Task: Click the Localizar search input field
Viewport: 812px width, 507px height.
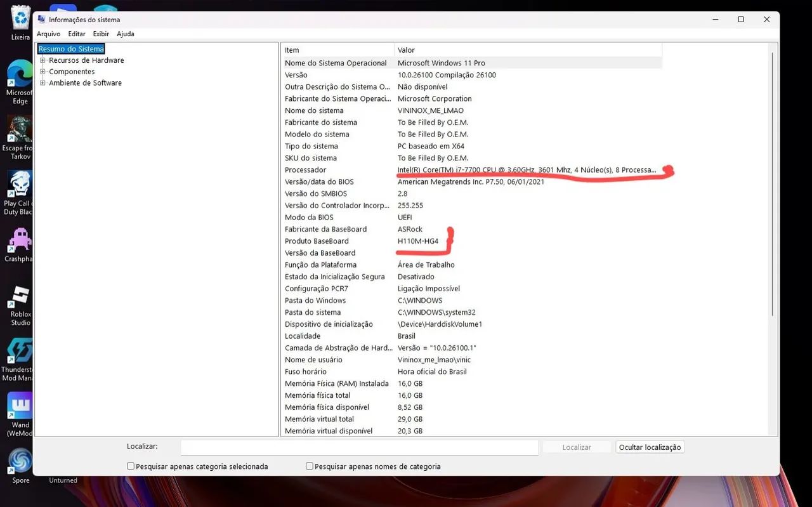Action: click(360, 447)
